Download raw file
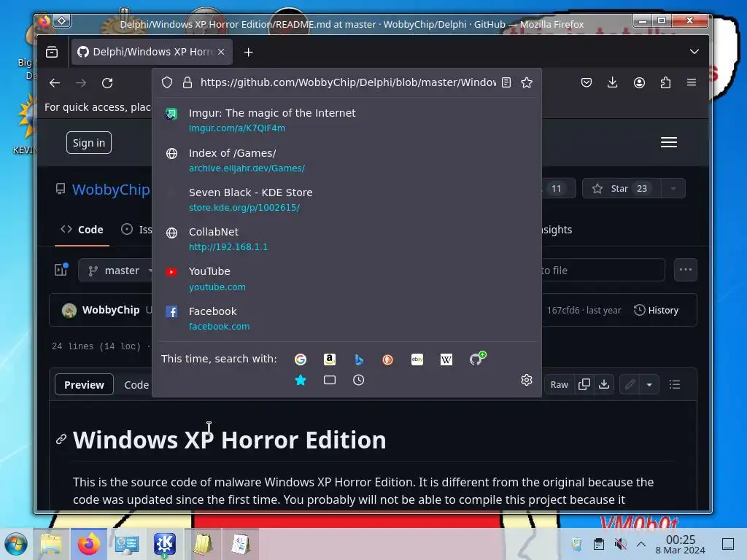Screen dimensions: 747x560 [604, 384]
